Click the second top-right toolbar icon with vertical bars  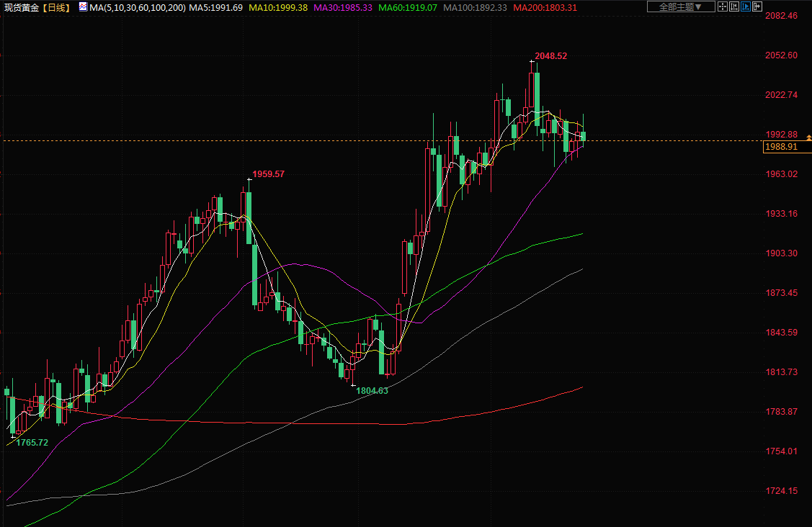pos(734,7)
